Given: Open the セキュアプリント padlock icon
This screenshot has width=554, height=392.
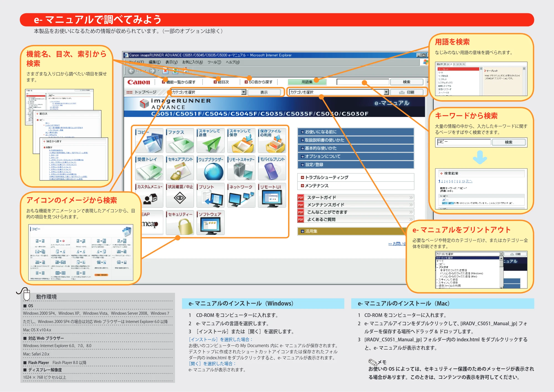Looking at the screenshot, I should click(180, 168).
